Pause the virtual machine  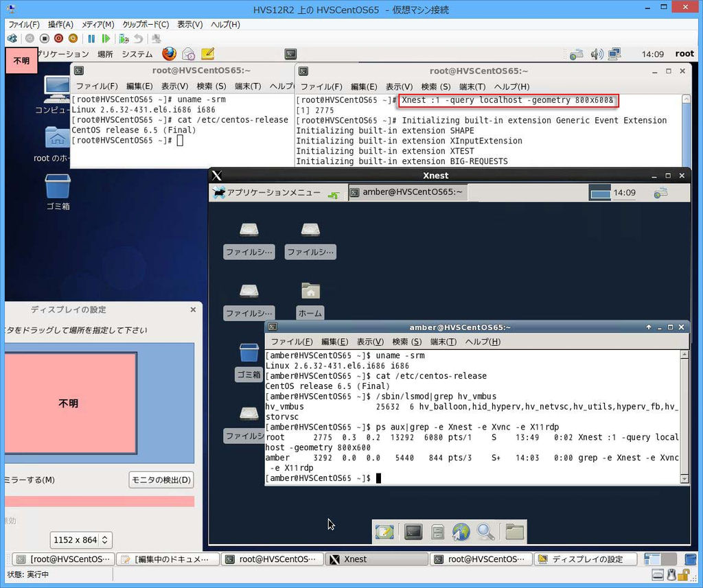91,39
